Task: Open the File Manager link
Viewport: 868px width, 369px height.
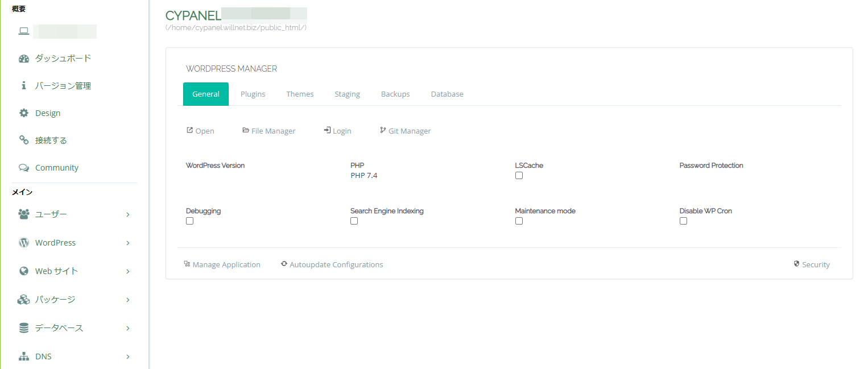Action: click(269, 131)
